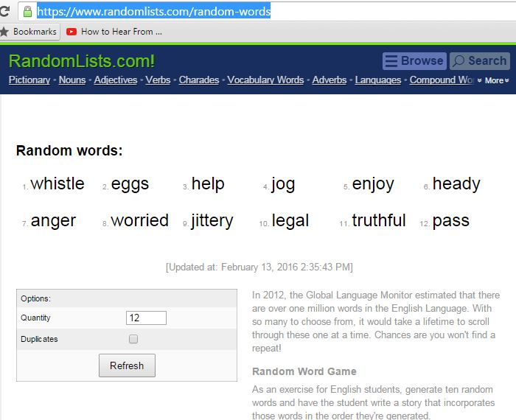Click the word whistle

pos(57,183)
